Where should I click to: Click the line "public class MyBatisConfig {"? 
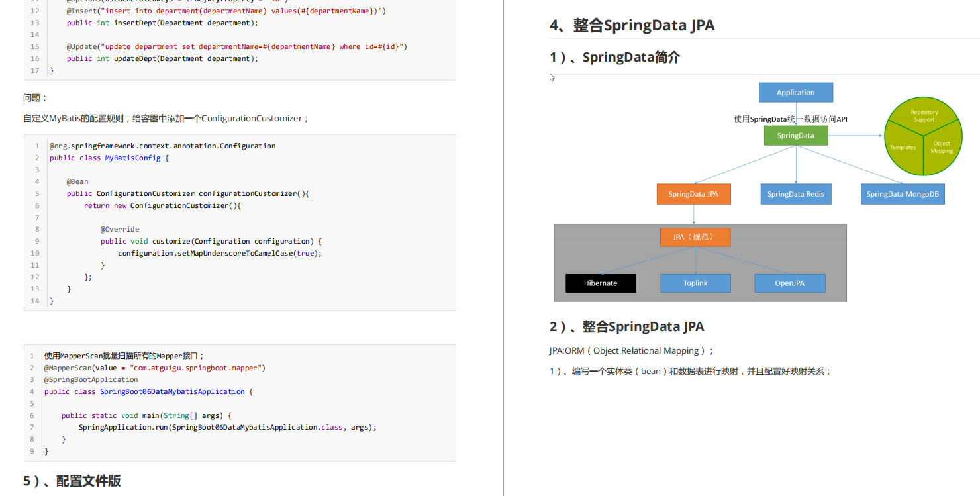point(109,158)
